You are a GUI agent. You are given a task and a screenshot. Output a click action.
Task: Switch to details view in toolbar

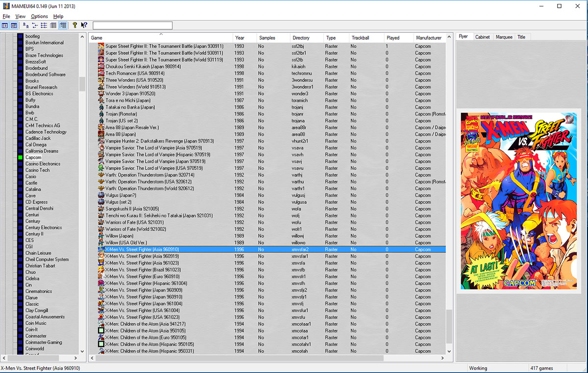[53, 25]
